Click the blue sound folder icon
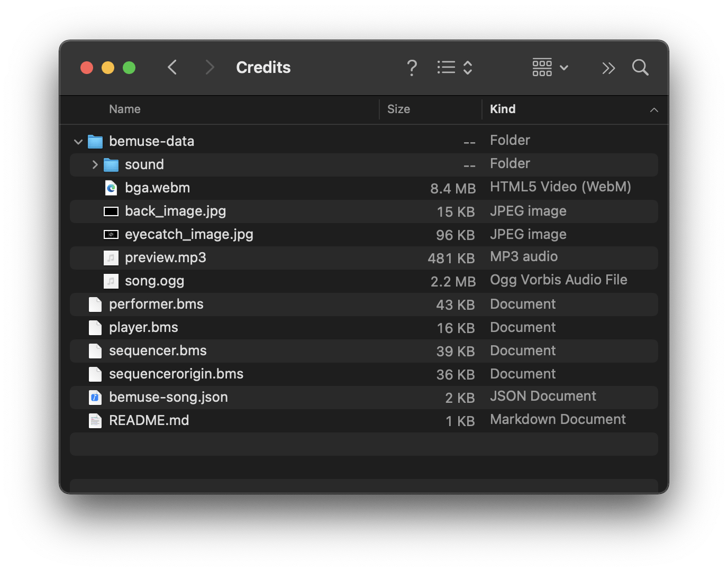Screen dimensions: 728x572 point(111,164)
